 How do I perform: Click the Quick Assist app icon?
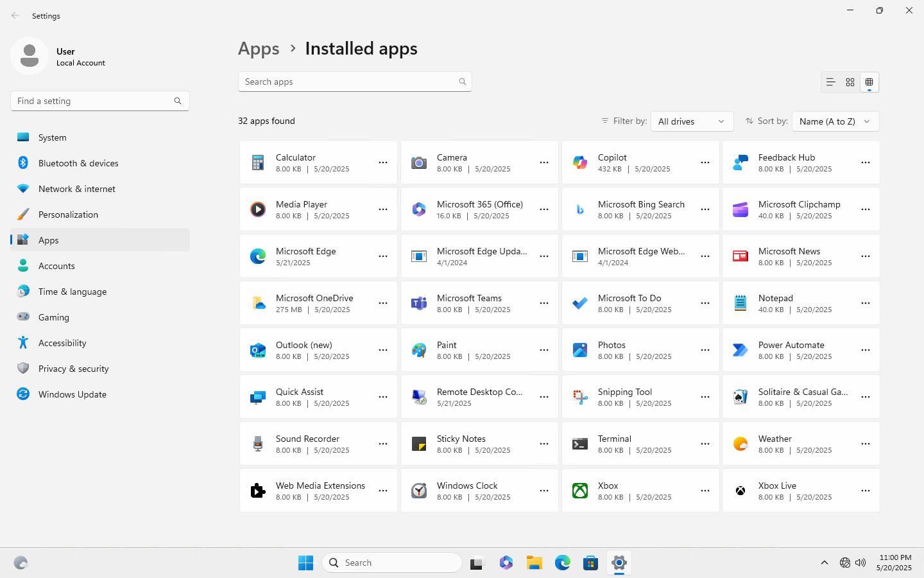pyautogui.click(x=258, y=397)
